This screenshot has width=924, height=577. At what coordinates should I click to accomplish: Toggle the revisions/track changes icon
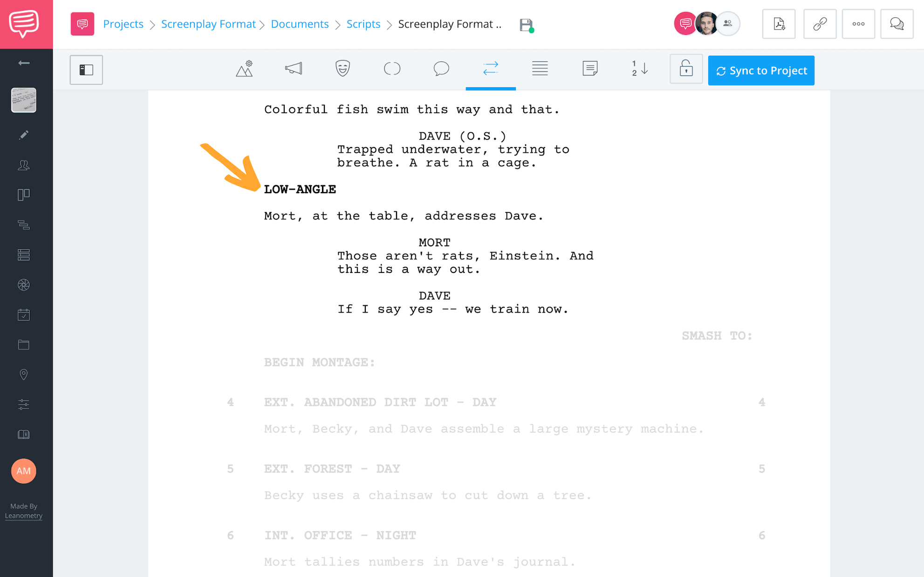[490, 70]
